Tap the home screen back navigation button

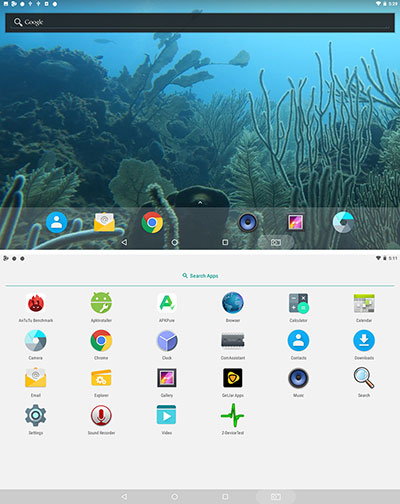tap(124, 242)
